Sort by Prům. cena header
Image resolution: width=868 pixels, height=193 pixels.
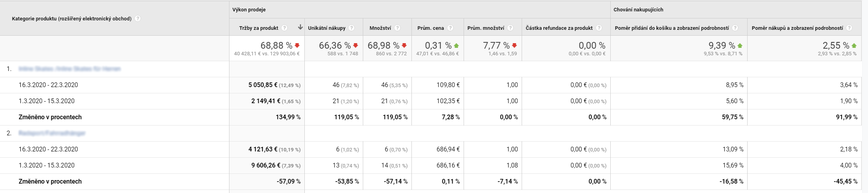click(431, 28)
